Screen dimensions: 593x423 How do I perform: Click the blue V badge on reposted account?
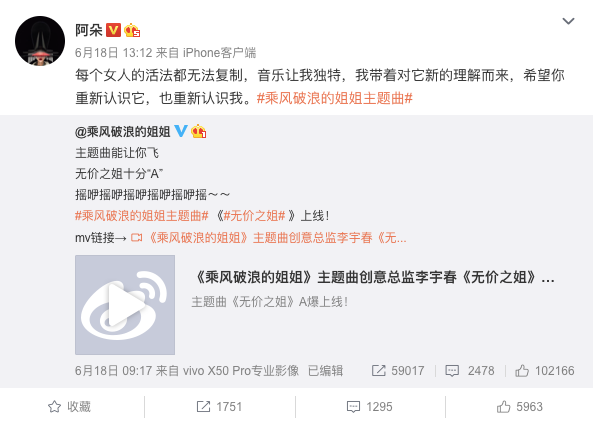coord(181,131)
